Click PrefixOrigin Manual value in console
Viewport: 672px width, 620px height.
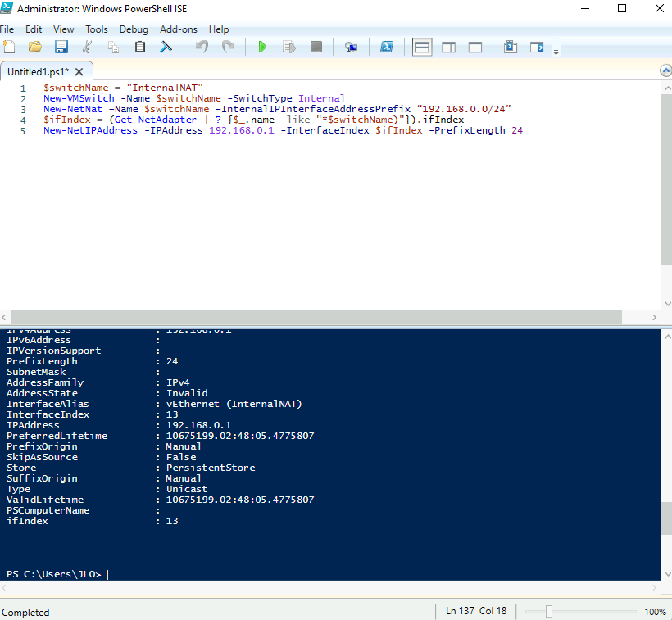(184, 446)
